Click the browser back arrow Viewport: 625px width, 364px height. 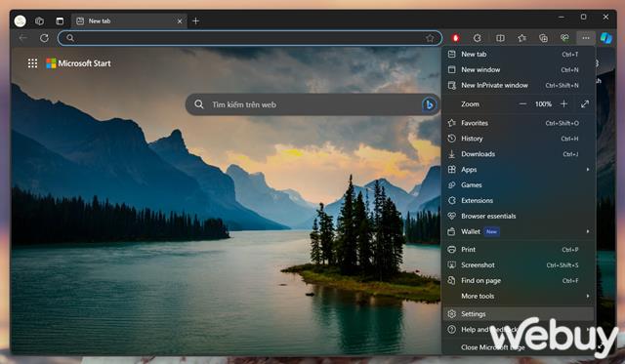(x=23, y=38)
